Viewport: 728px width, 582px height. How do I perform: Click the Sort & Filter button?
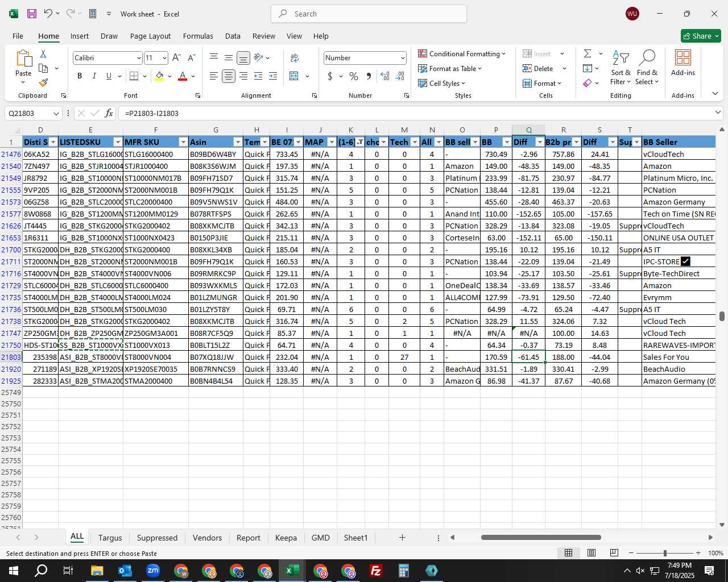(621, 68)
